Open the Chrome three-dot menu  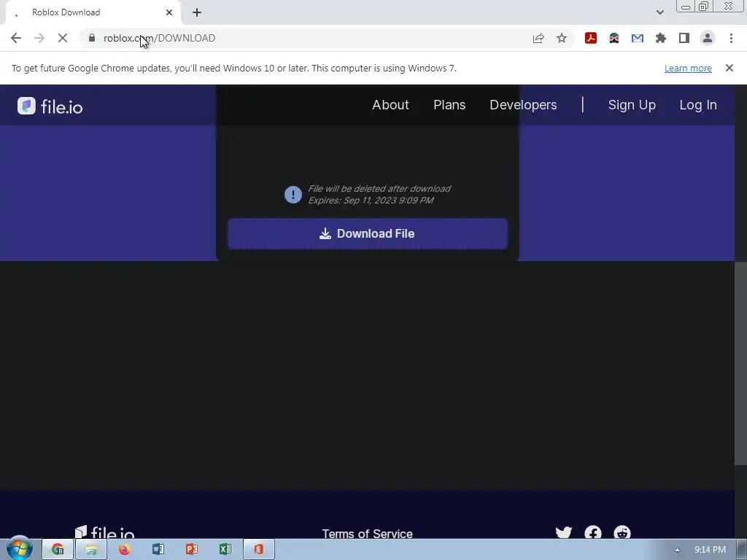(x=731, y=38)
